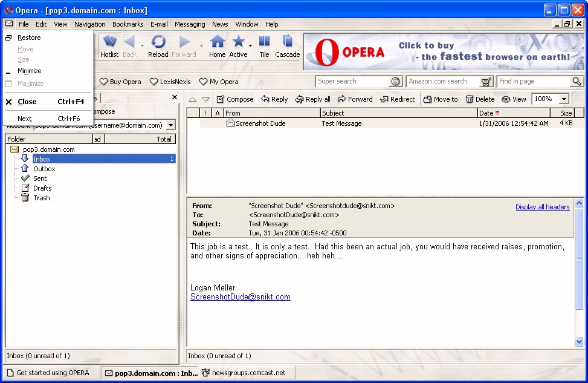588x383 pixels.
Task: Select the Sent folder
Action: click(40, 178)
